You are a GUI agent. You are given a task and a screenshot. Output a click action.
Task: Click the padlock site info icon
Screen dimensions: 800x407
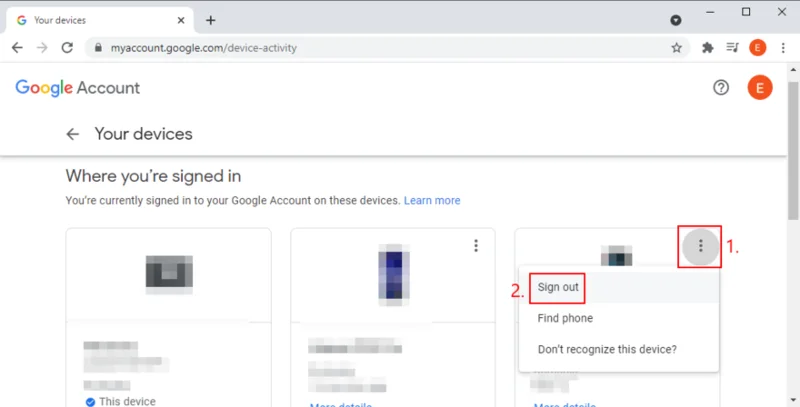tap(98, 48)
